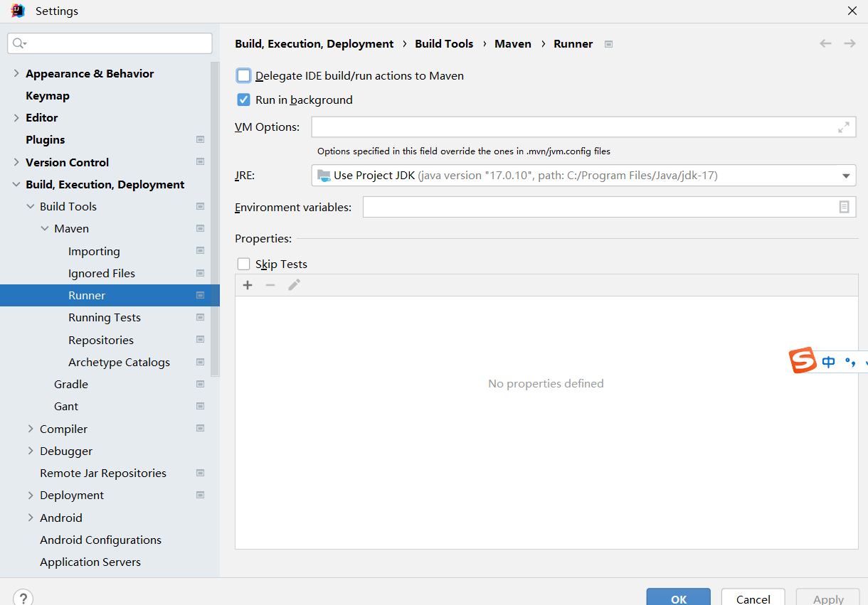Click the project icon beside Running Tests
Image resolution: width=868 pixels, height=605 pixels.
[x=201, y=317]
